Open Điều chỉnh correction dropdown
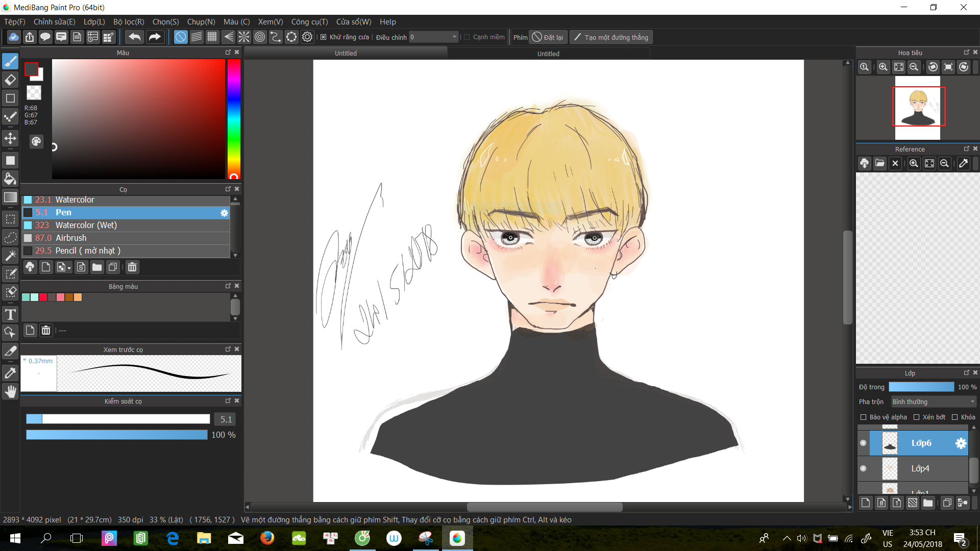The height and width of the screenshot is (551, 980). (x=433, y=37)
